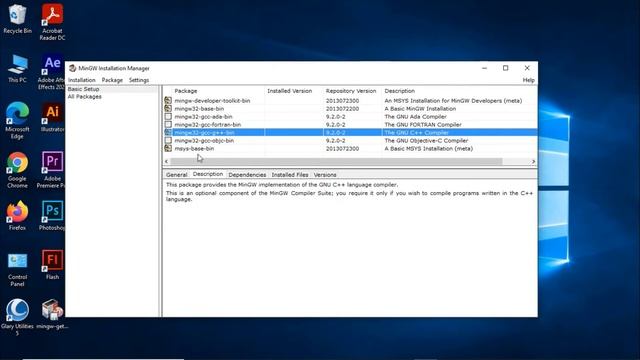The width and height of the screenshot is (640, 360).
Task: Select All Packages in left pane
Action: (x=84, y=97)
